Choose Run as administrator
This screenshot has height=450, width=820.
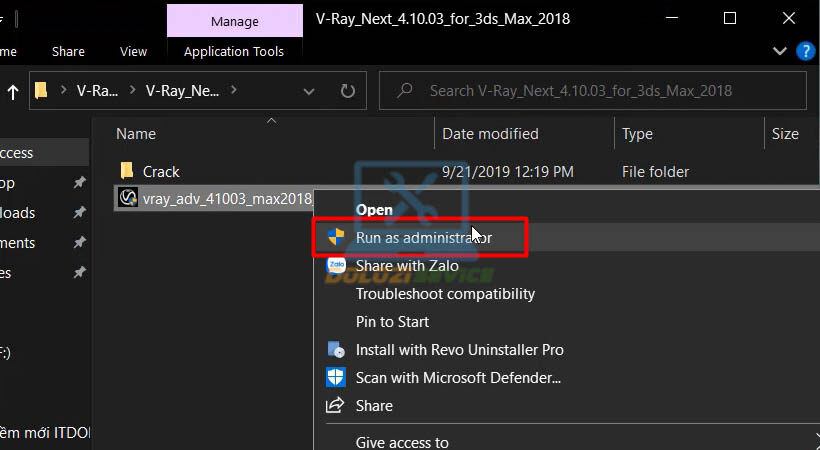coord(424,238)
